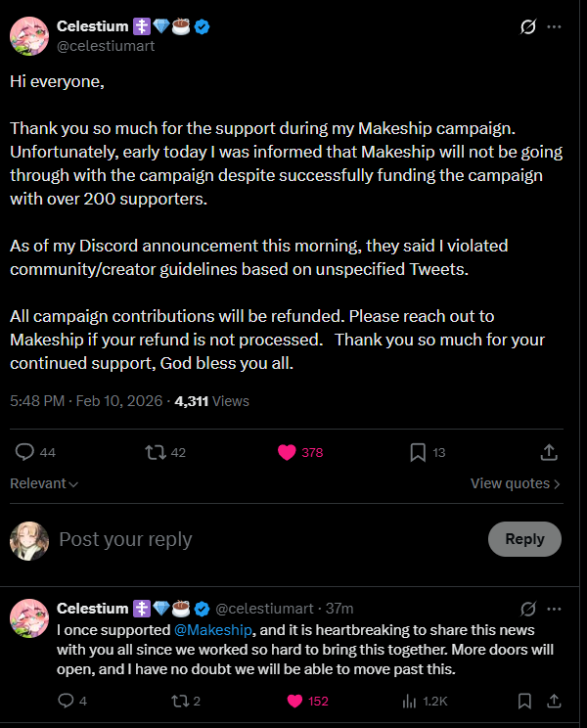Expand the Relevant sort dropdown
Screen dimensions: 587x728
(x=44, y=483)
